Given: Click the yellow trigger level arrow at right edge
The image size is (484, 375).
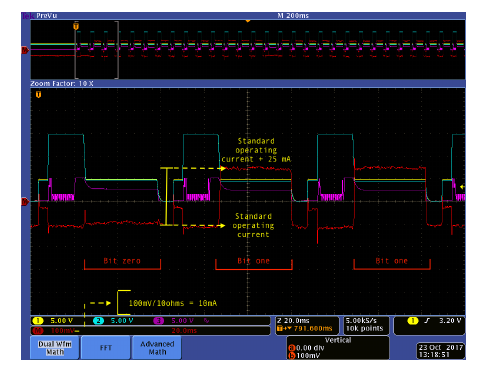Looking at the screenshot, I should pyautogui.click(x=462, y=187).
